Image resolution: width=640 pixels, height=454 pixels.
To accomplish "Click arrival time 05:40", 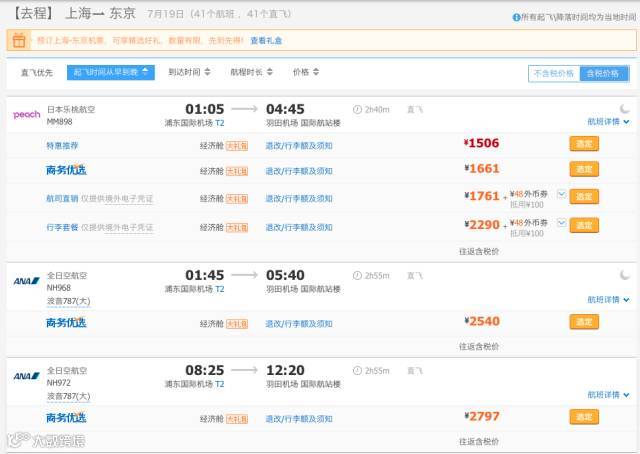I will pos(285,275).
